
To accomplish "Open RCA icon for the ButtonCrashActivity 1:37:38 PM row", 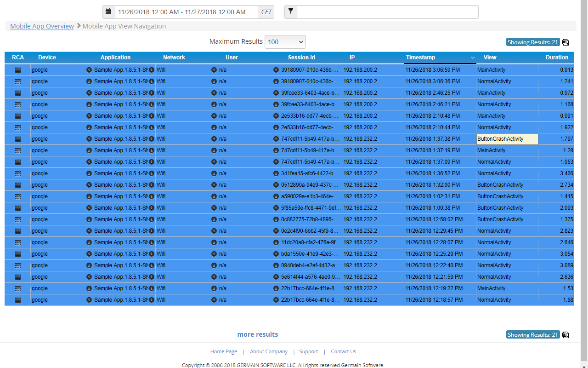I will [18, 139].
